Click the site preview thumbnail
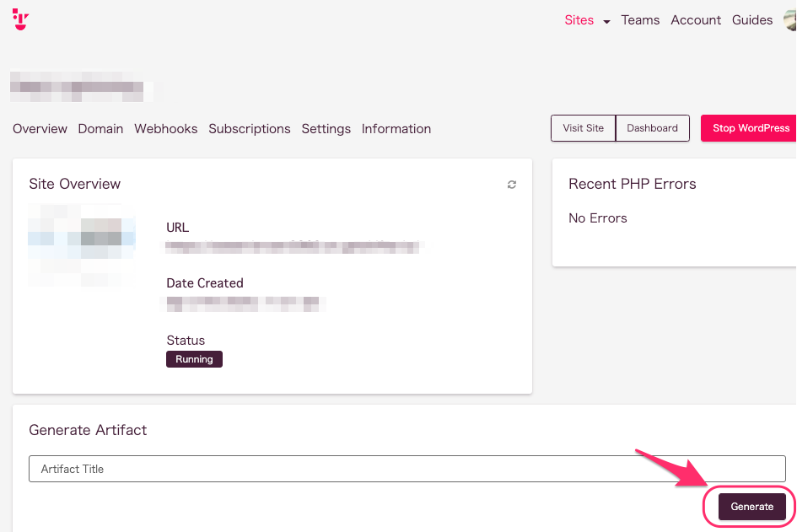 pyautogui.click(x=81, y=245)
